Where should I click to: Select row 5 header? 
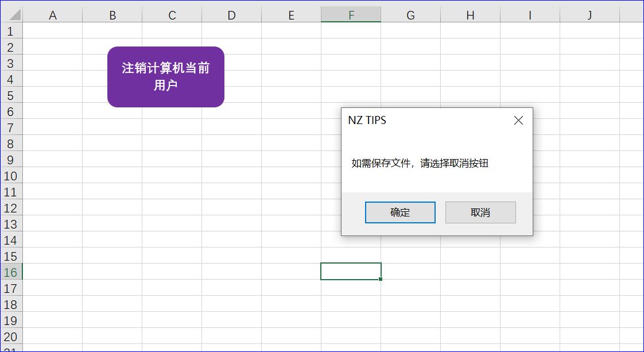coord(11,95)
